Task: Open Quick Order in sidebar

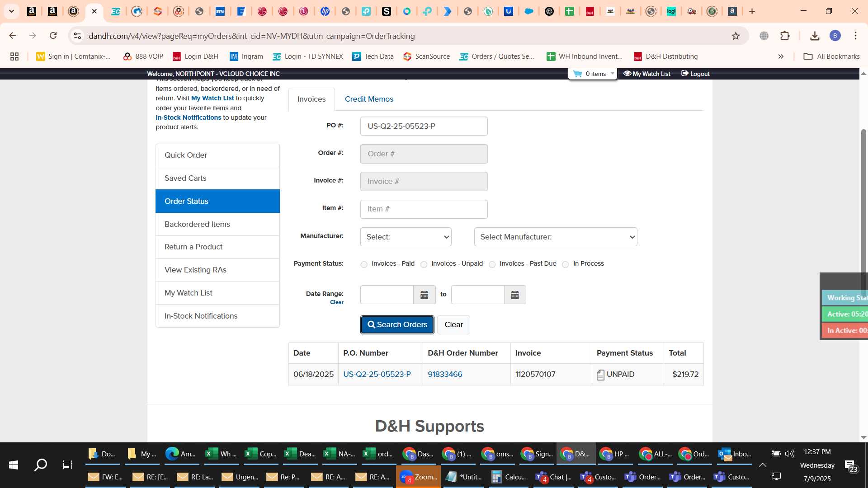Action: tap(217, 155)
